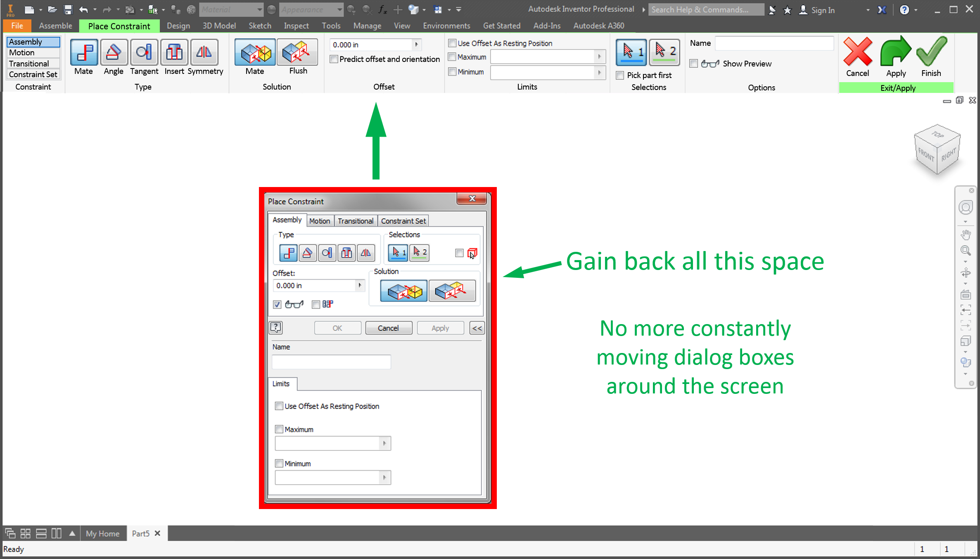Choose the Tangent constraint type
Viewport: 980px width, 559px height.
[144, 52]
